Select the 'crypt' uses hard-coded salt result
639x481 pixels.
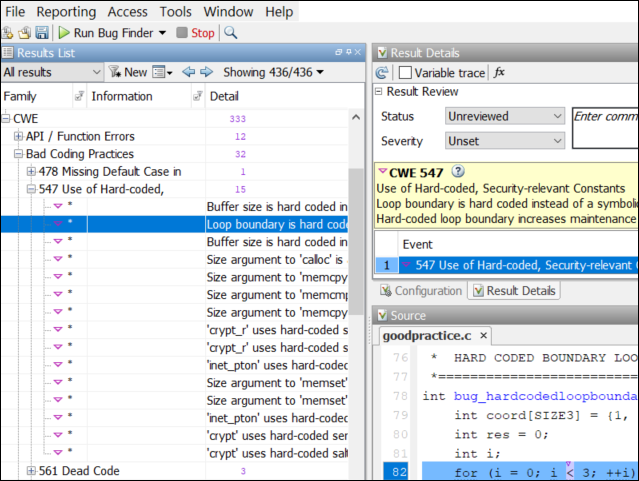click(175, 453)
